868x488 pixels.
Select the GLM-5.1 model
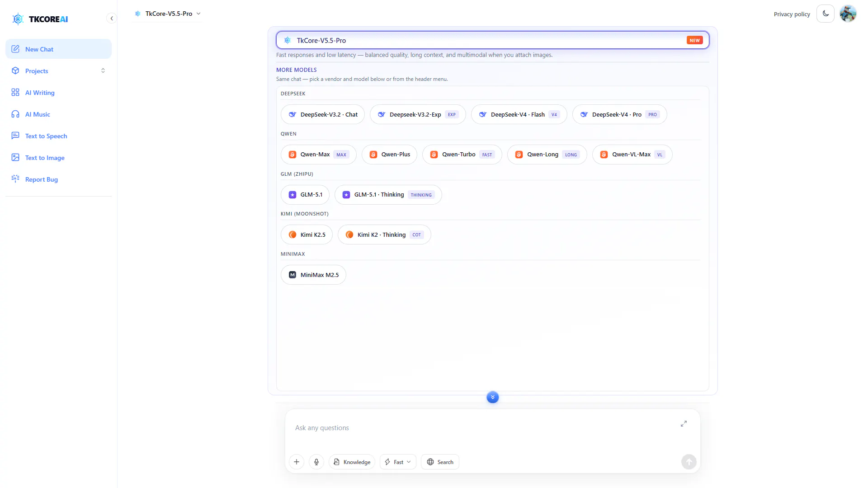(x=305, y=195)
